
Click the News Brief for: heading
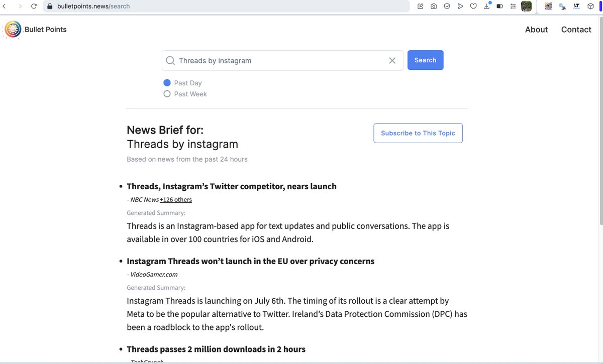[165, 130]
